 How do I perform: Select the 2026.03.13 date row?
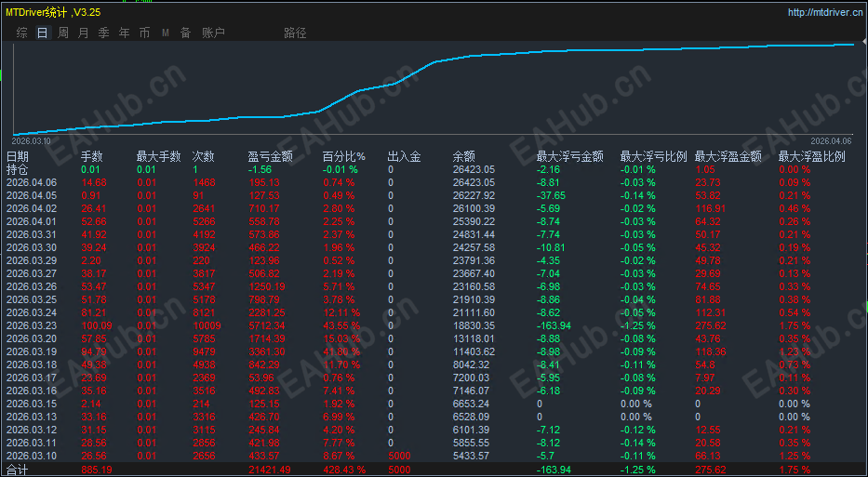point(33,417)
